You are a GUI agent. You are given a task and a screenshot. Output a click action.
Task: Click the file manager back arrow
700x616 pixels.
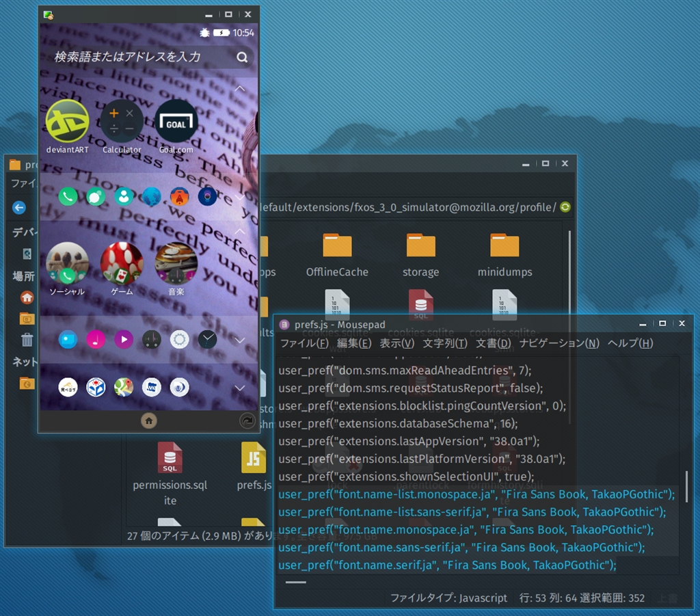click(18, 208)
